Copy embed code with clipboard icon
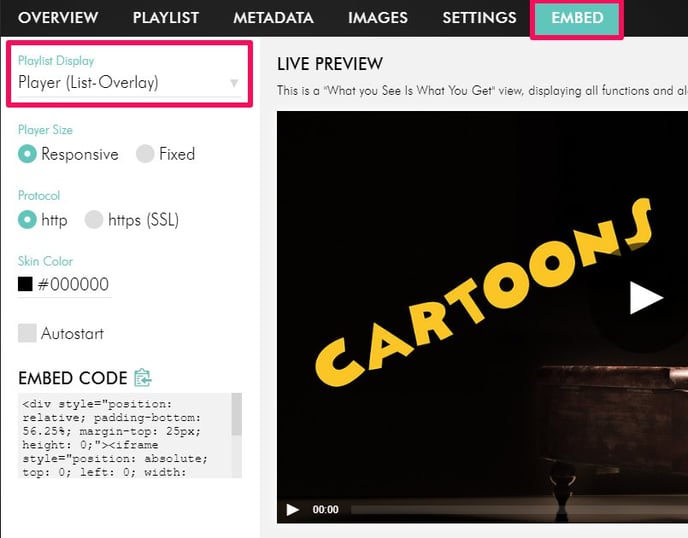 pos(143,378)
